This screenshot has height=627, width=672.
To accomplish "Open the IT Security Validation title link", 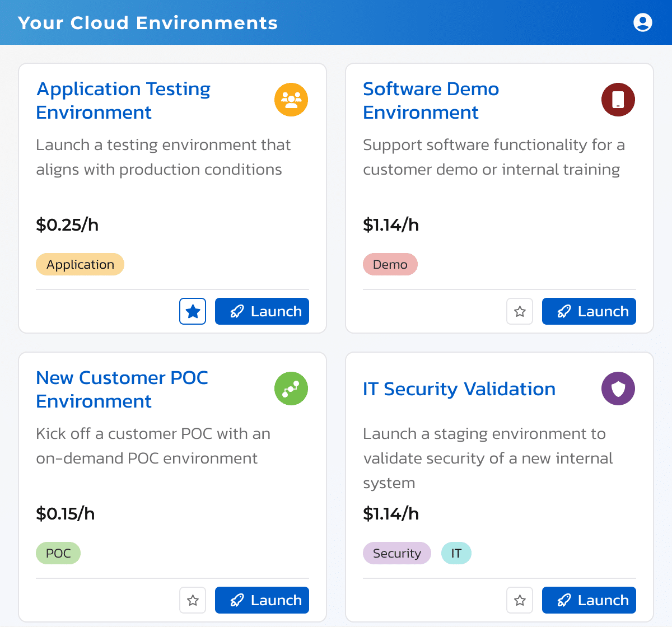I will (459, 389).
